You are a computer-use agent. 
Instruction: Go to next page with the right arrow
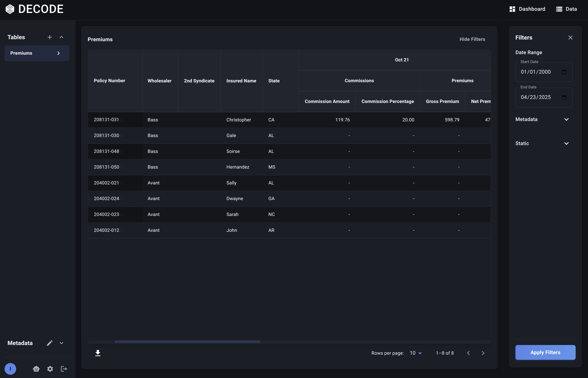click(x=483, y=353)
